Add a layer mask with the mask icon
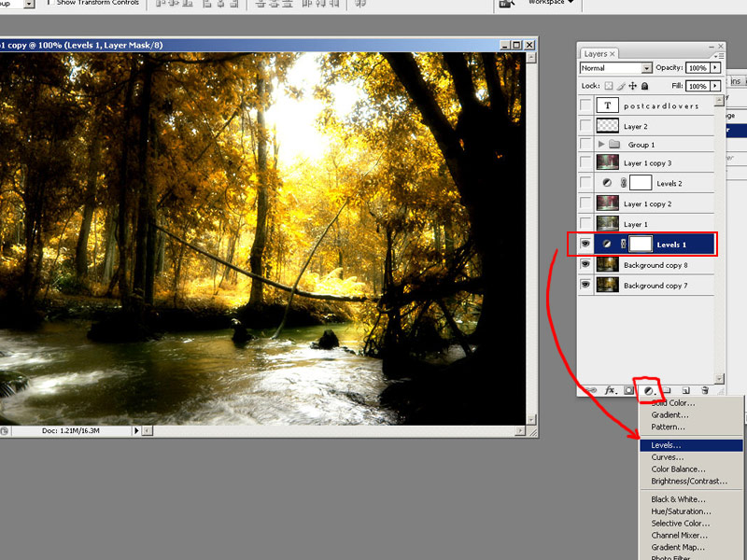 click(x=628, y=390)
